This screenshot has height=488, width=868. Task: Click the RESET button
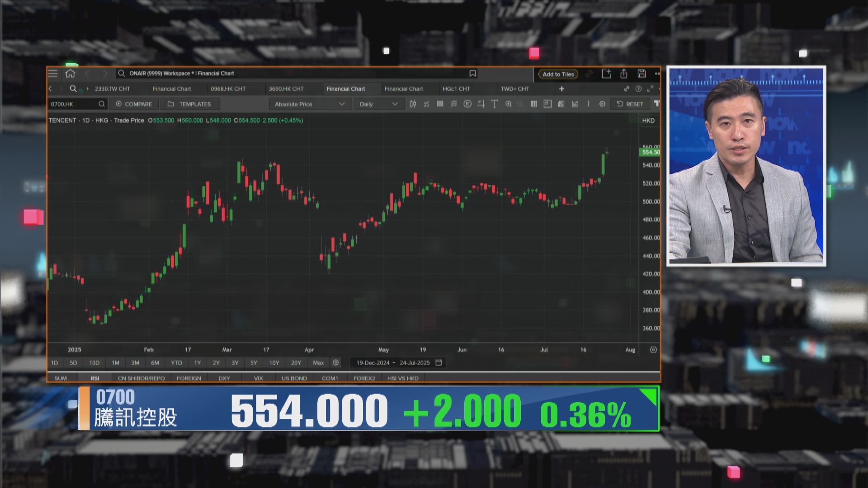[630, 104]
